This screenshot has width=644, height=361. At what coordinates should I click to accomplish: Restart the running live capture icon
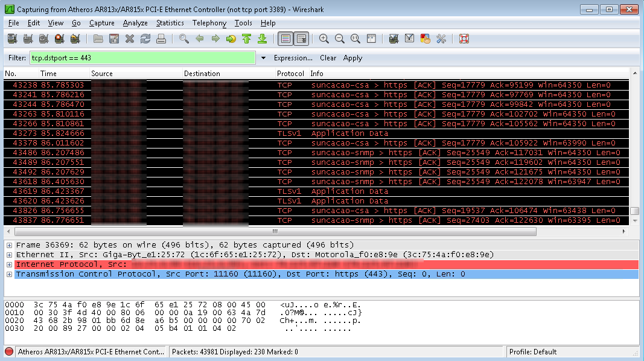click(x=75, y=39)
